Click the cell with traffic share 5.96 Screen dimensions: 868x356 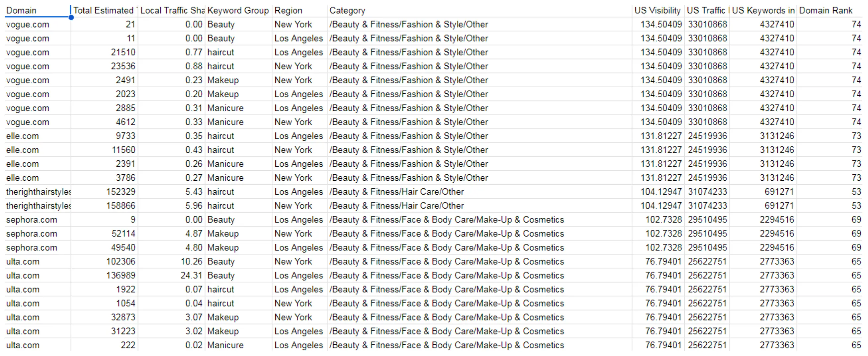(x=172, y=206)
